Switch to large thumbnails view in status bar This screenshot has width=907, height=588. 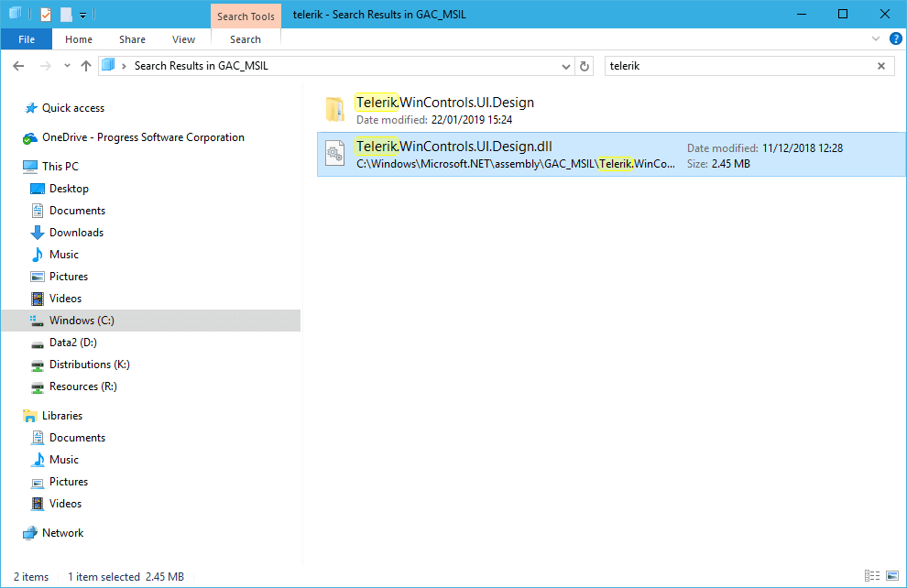pyautogui.click(x=892, y=575)
